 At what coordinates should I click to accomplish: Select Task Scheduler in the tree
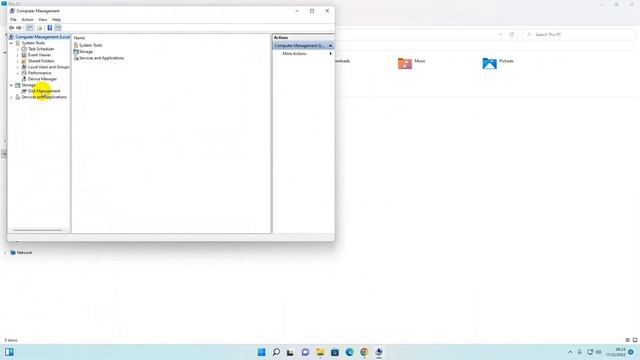[x=41, y=49]
